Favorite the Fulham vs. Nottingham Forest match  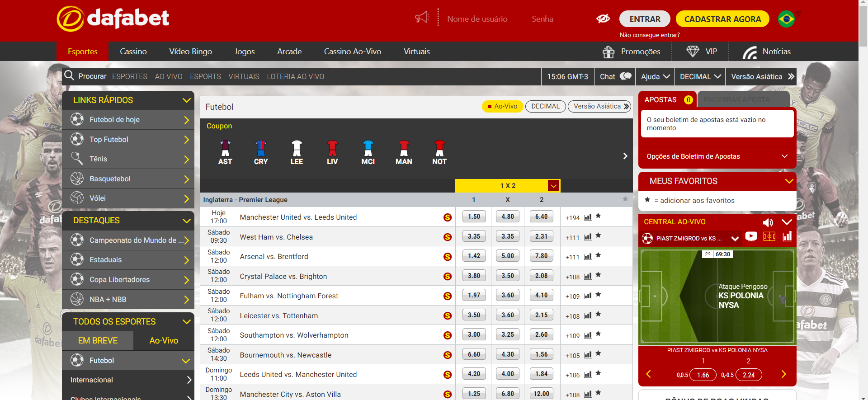[598, 295]
